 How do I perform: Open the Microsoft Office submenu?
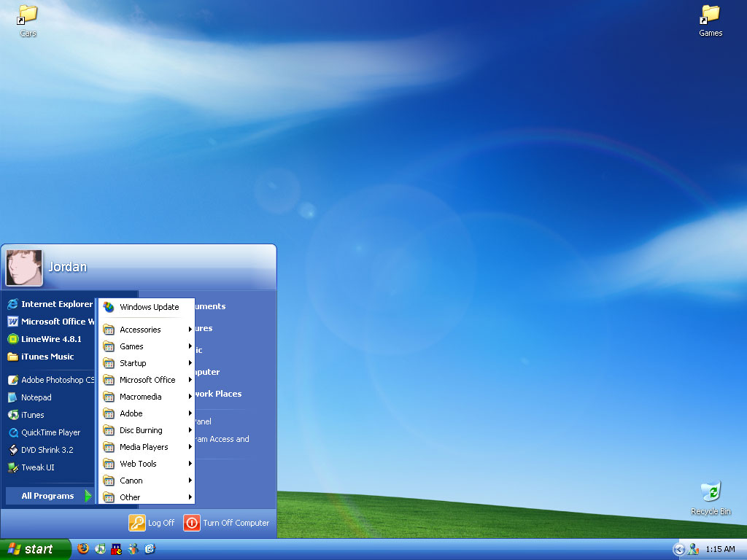click(147, 379)
